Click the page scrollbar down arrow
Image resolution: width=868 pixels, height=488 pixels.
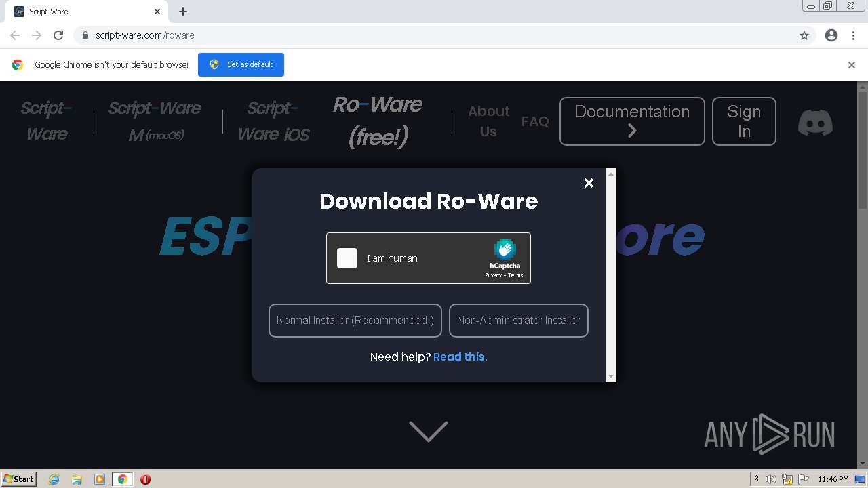pyautogui.click(x=863, y=463)
